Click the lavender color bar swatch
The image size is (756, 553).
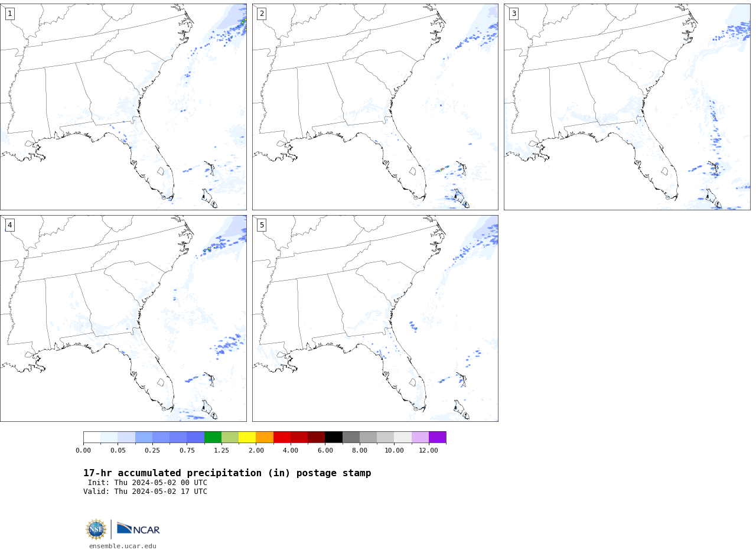(x=421, y=437)
